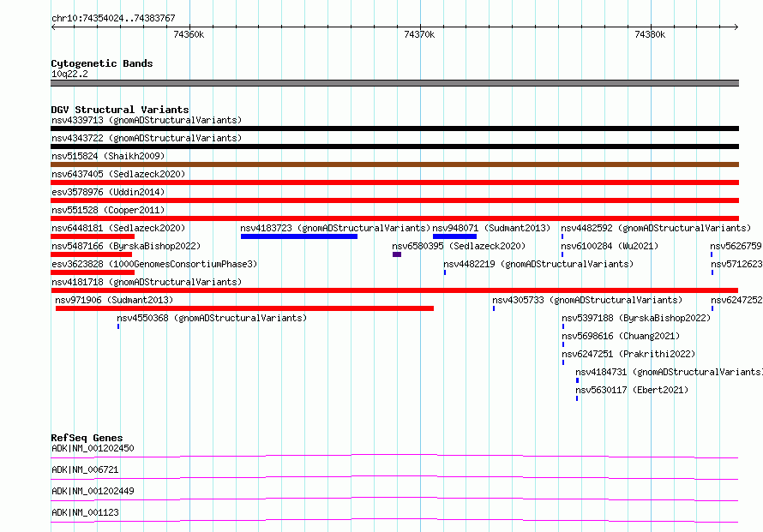This screenshot has width=763, height=532.
Task: Open the truncated nsv5626759 label
Action: tap(736, 246)
